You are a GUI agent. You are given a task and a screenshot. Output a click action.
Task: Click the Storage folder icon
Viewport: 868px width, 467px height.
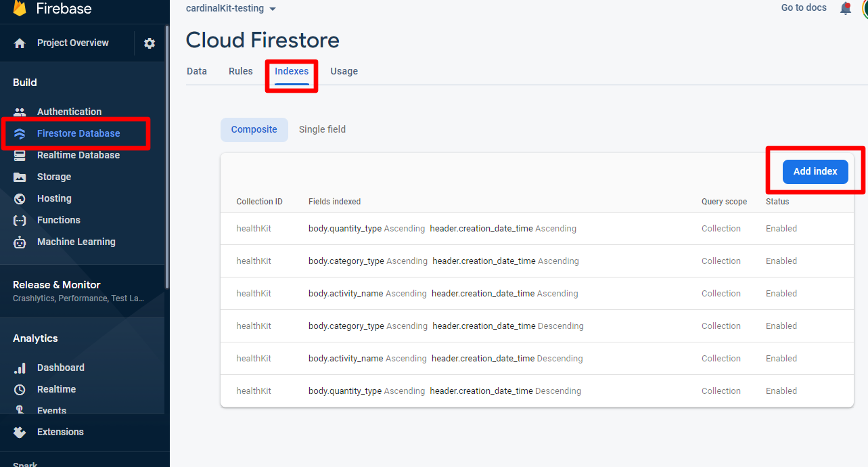(x=20, y=177)
